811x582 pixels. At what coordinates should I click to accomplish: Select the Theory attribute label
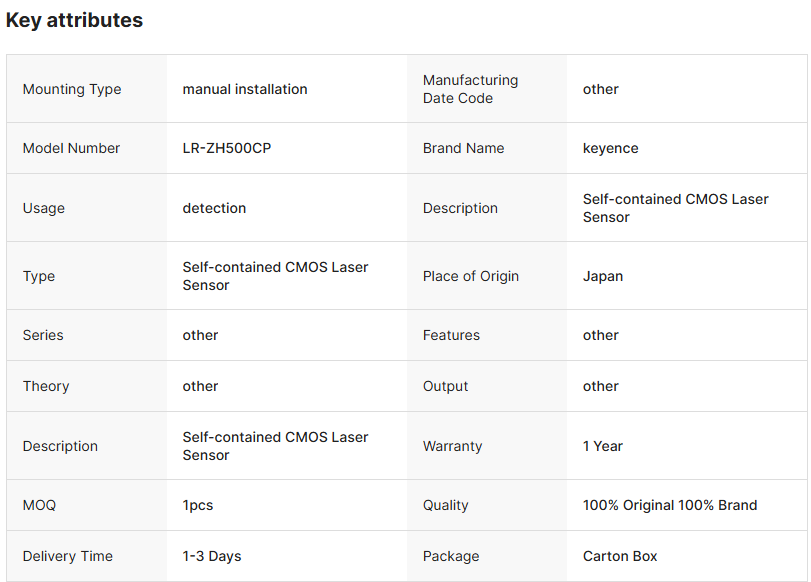pyautogui.click(x=46, y=386)
